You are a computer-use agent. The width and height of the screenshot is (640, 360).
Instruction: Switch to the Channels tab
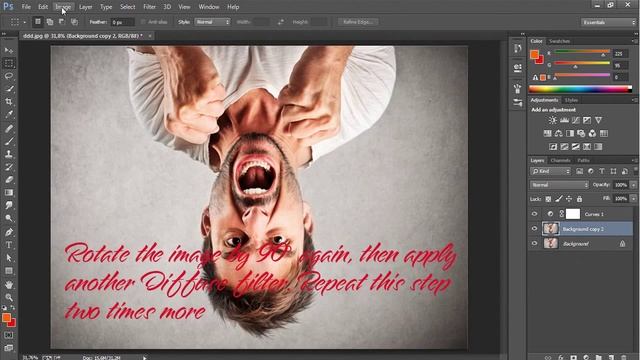tap(560, 160)
